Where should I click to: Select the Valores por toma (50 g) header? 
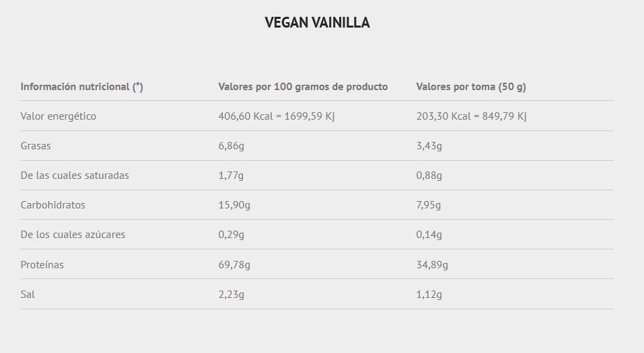pyautogui.click(x=471, y=87)
